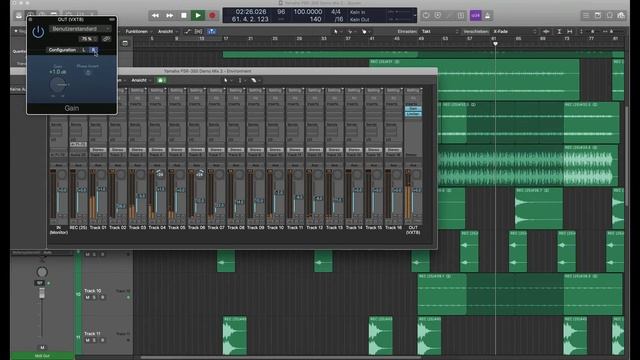
Task: Toggle the automation curve icon in tracks toolbar
Action: pyautogui.click(x=188, y=31)
